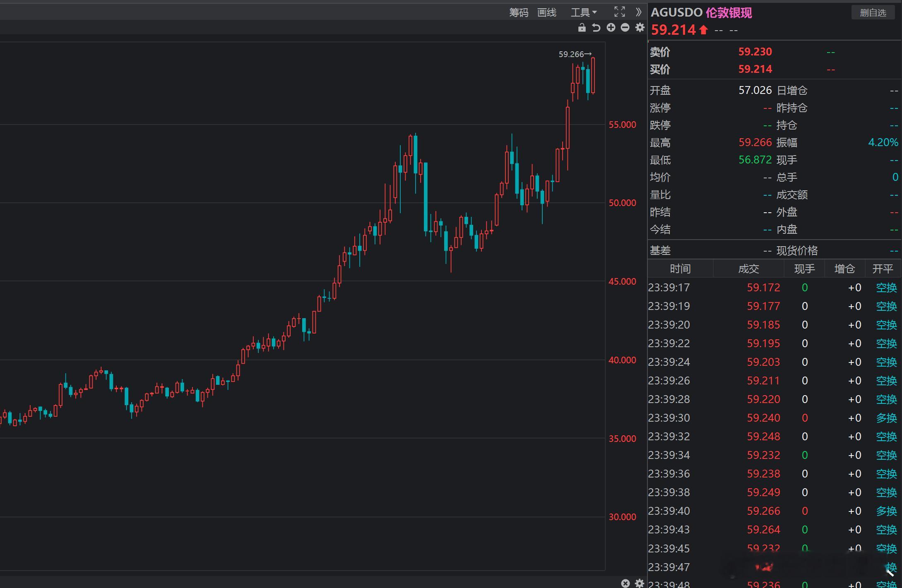The width and height of the screenshot is (902, 588).
Task: Toggle the chart lock icon
Action: coord(582,28)
